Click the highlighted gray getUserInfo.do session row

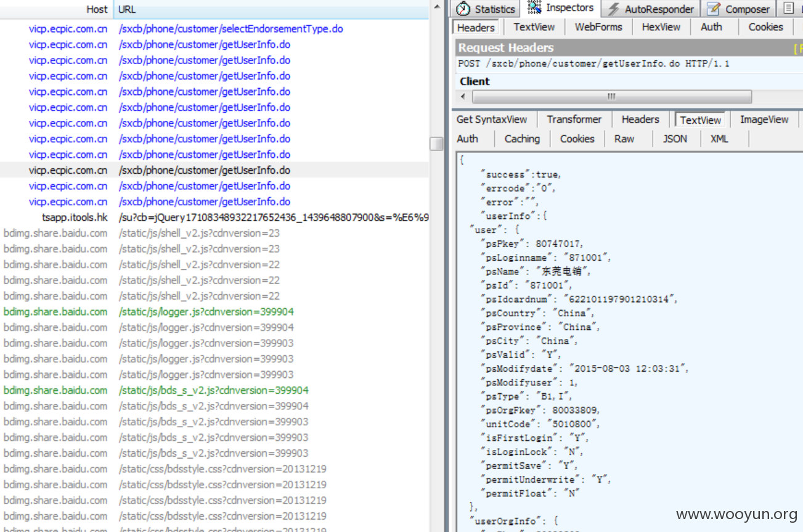coord(214,170)
